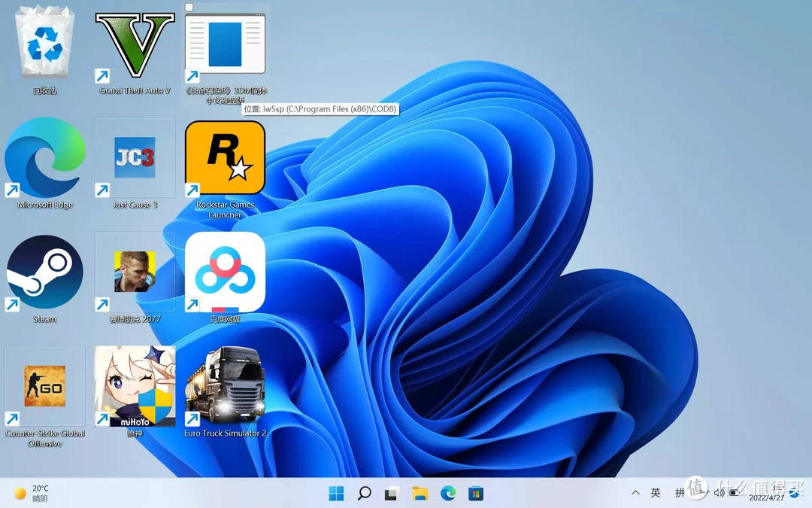Image resolution: width=812 pixels, height=508 pixels.
Task: Click the Grand Theft Auto V label text
Action: click(x=135, y=90)
